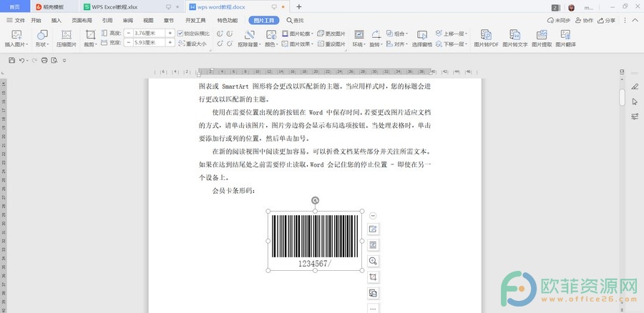Click the picture convert icon beside barcode
Screen dimensions: 644x313
click(x=373, y=293)
